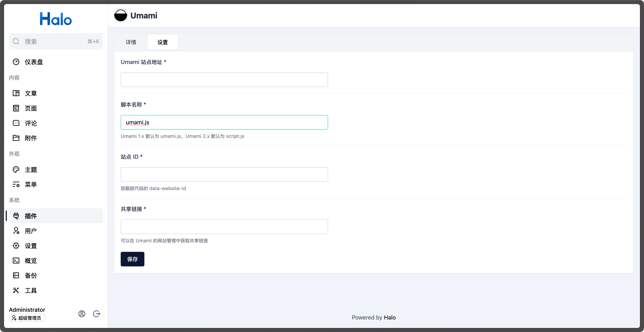Screen dimensions: 644x332
Task: Click the dashboard gauge icon
Action: 16,62
